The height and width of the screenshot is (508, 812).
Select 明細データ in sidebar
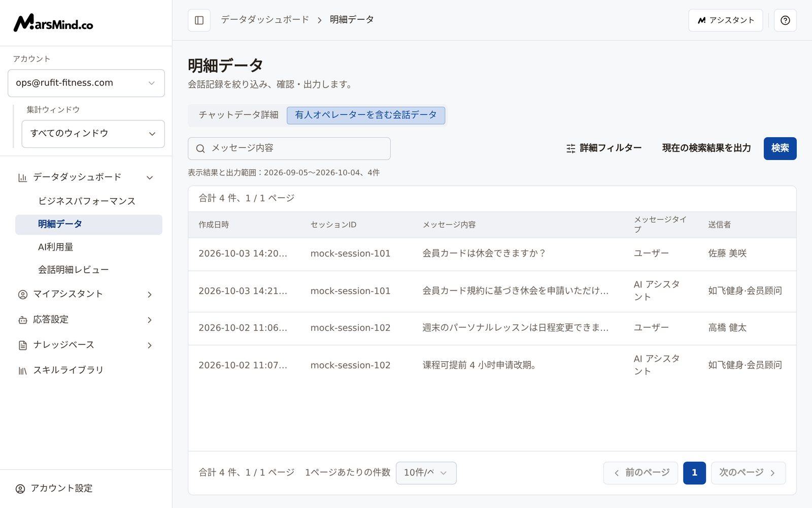[89, 225]
